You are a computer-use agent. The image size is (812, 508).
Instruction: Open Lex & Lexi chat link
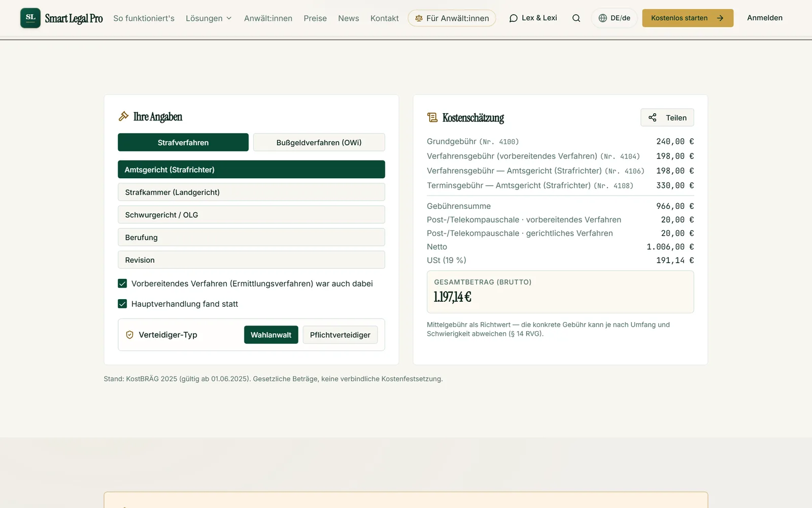(533, 18)
